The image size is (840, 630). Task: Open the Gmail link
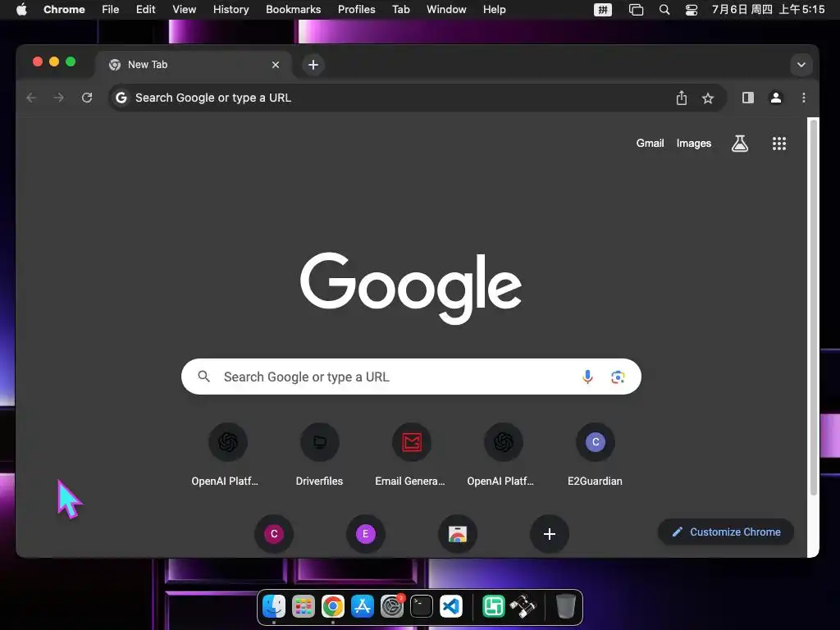click(650, 143)
